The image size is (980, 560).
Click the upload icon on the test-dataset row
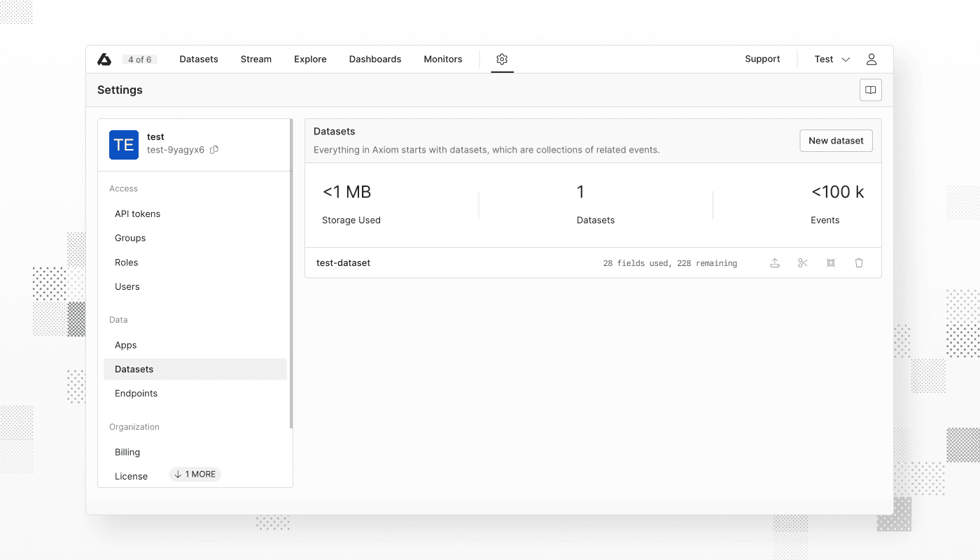775,262
